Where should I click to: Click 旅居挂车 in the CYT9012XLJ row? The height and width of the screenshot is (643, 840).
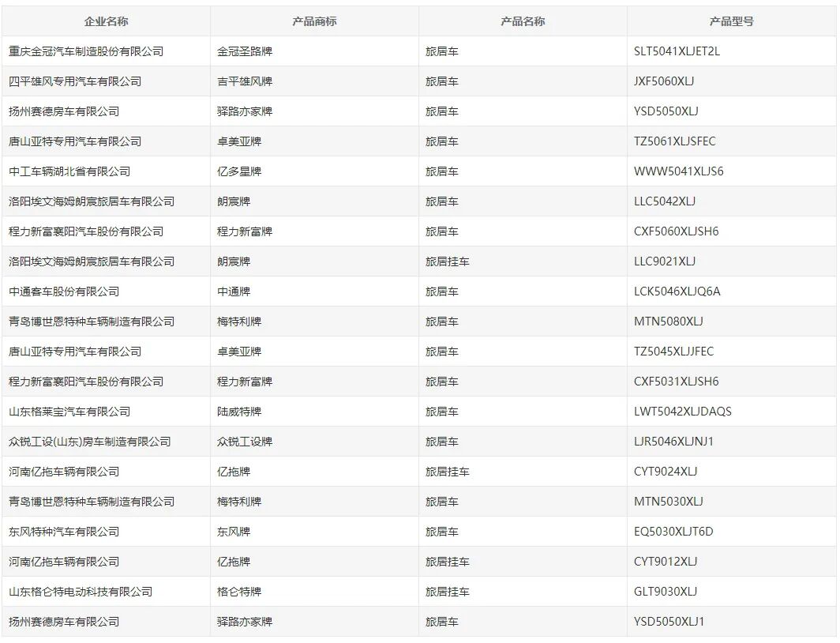click(448, 562)
